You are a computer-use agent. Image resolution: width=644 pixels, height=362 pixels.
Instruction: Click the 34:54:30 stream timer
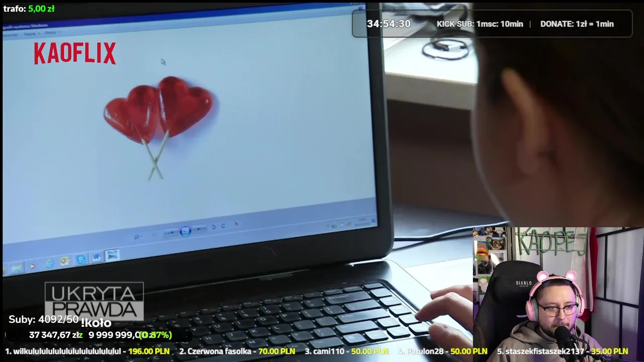(388, 24)
